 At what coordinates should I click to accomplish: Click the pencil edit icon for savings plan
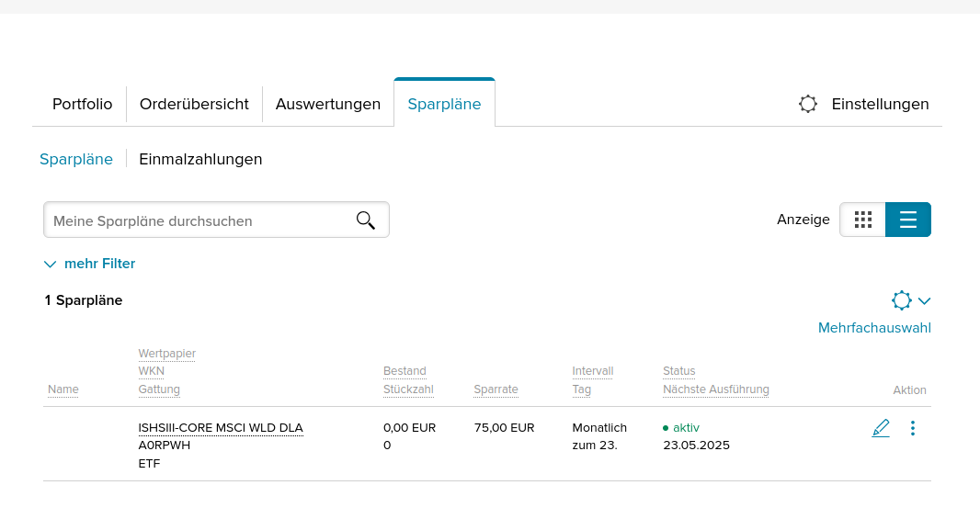tap(881, 428)
